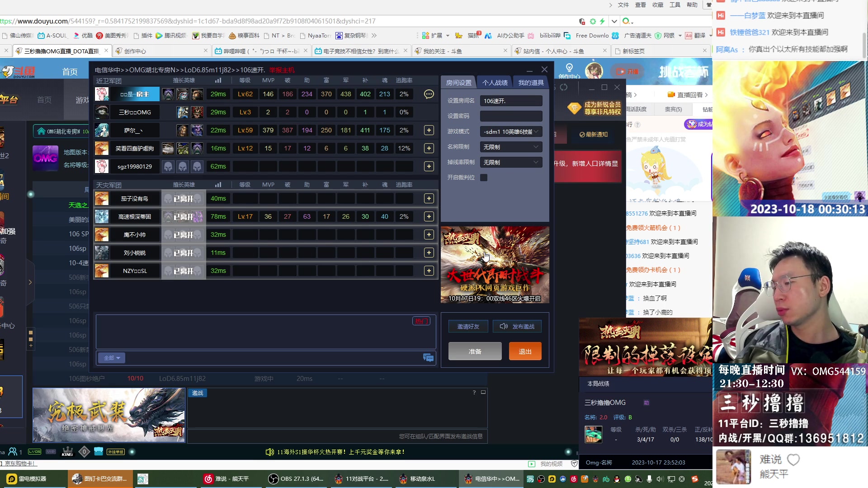Viewport: 868px width, 488px height.
Task: Open OBS 27.1.3 from the taskbar
Action: [296, 479]
